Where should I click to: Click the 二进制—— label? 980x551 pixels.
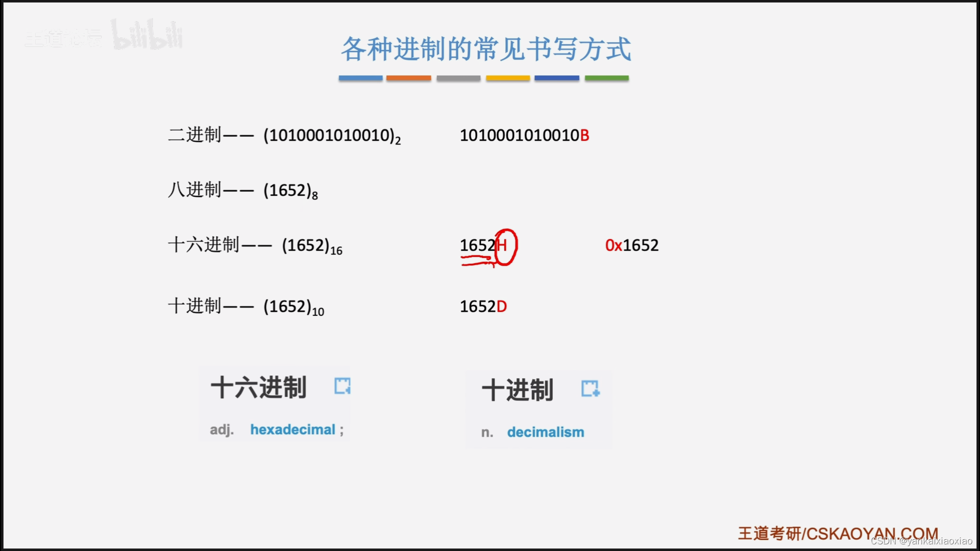tap(211, 135)
